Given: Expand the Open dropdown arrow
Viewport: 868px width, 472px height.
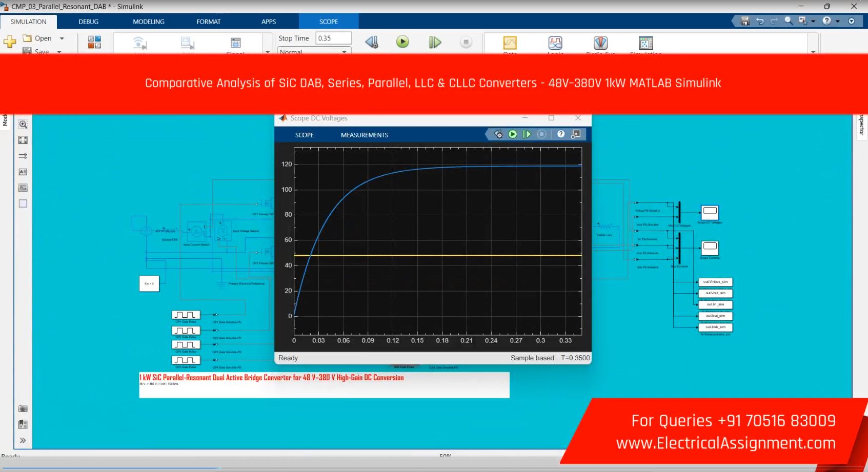Looking at the screenshot, I should pyautogui.click(x=62, y=38).
